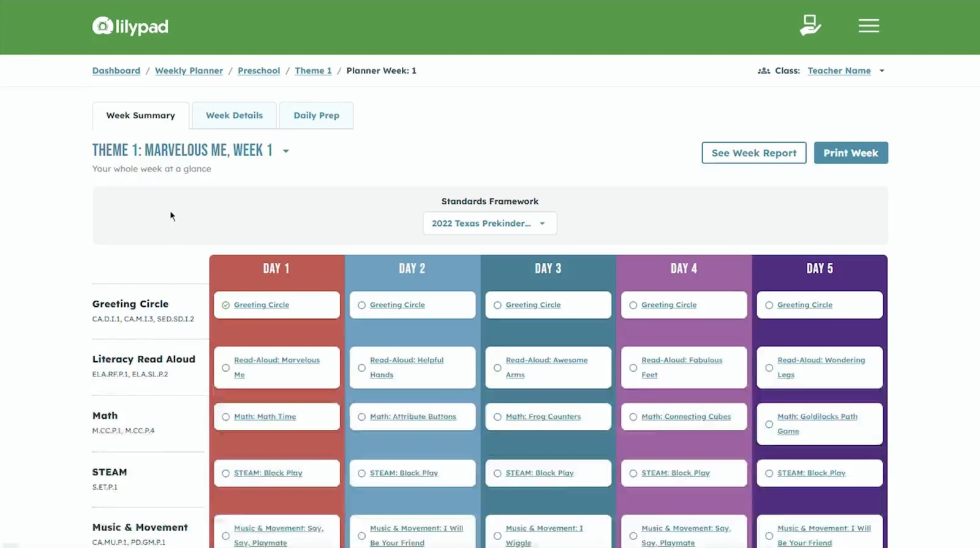Viewport: 980px width, 548px height.
Task: Click See Week Report button
Action: [754, 153]
